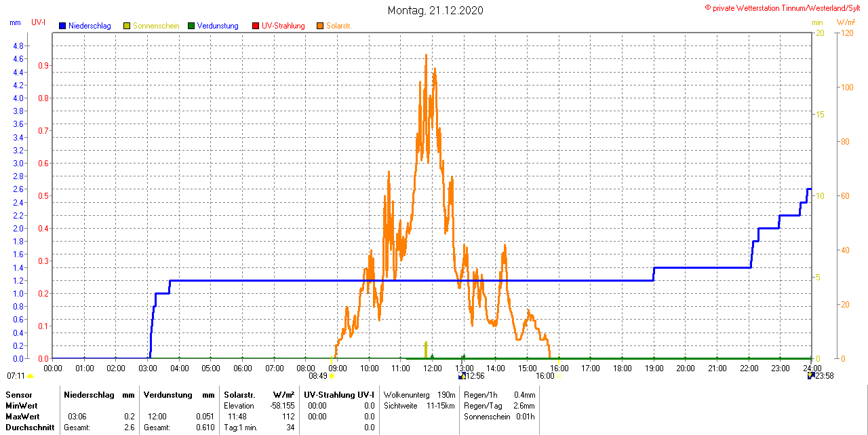Select the Solarstr. legend label

(x=338, y=26)
